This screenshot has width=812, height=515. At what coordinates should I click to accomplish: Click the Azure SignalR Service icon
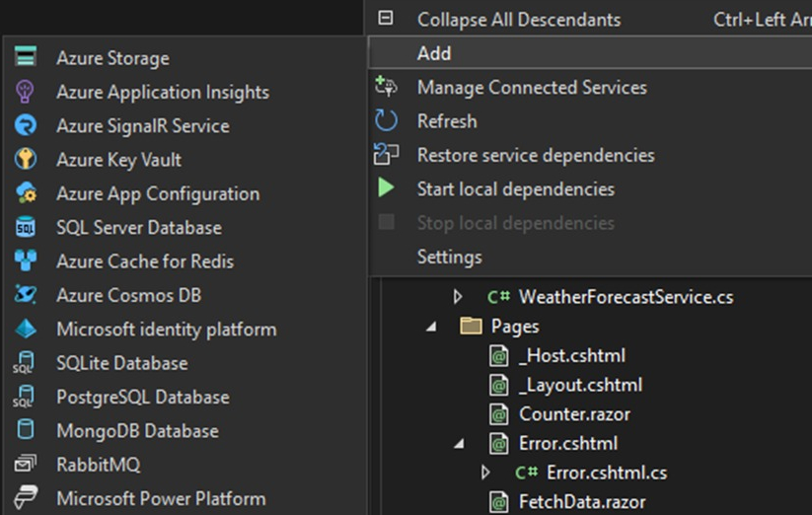26,125
